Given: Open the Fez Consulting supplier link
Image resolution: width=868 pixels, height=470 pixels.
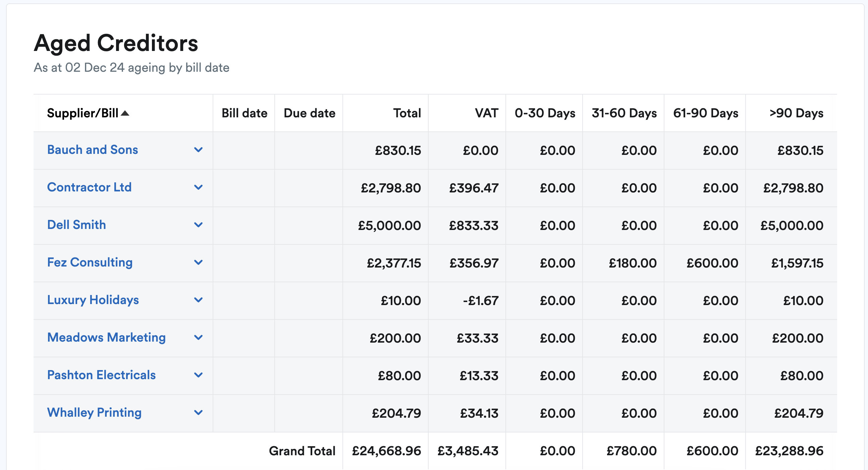Looking at the screenshot, I should [90, 262].
